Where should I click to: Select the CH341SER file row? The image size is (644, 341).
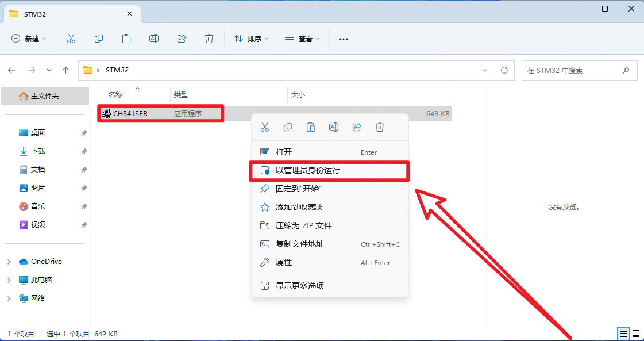275,113
